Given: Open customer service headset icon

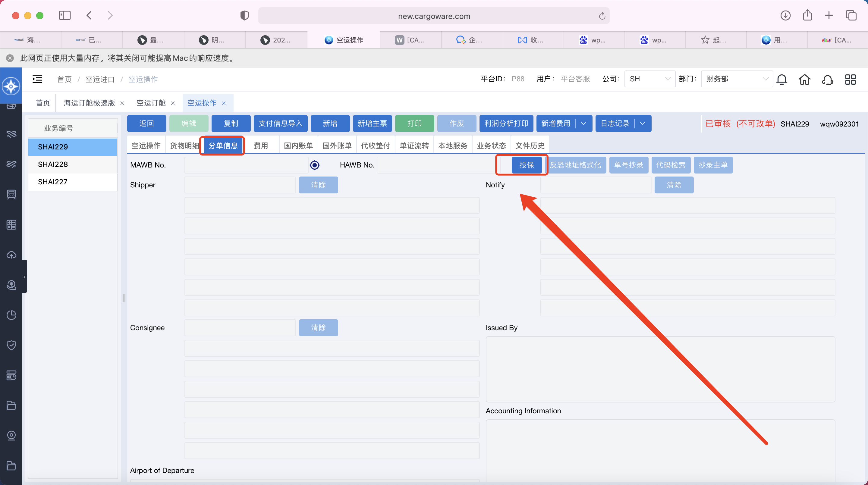Looking at the screenshot, I should [827, 80].
